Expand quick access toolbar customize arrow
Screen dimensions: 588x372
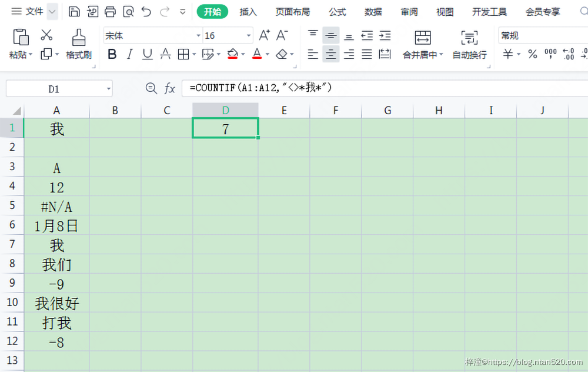pos(183,12)
